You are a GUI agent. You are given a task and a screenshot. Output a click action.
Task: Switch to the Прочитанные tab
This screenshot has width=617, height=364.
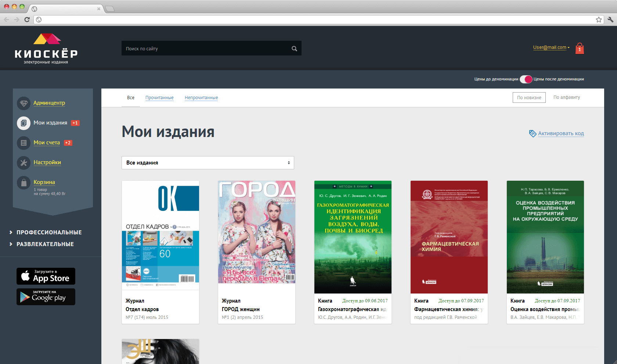click(159, 98)
